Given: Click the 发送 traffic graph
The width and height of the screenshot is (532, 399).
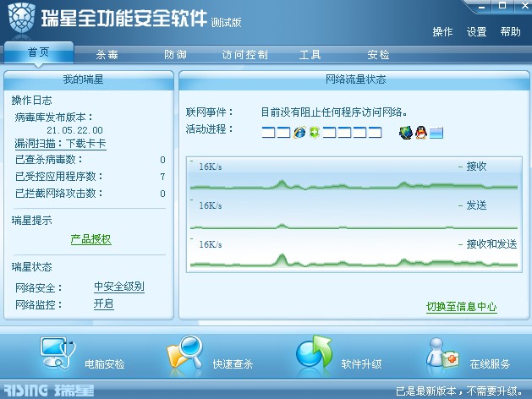Looking at the screenshot, I should click(x=354, y=216).
